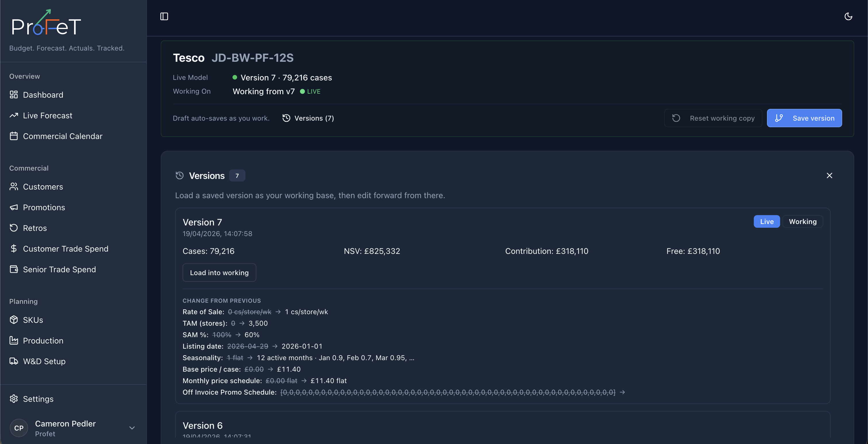Click the Customers people icon
This screenshot has width=868, height=444.
(x=14, y=187)
